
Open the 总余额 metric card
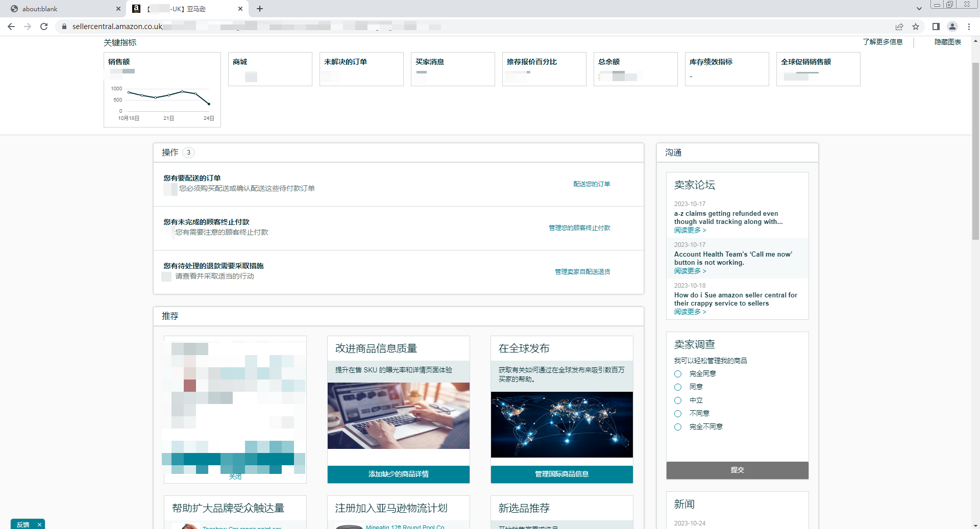click(635, 69)
